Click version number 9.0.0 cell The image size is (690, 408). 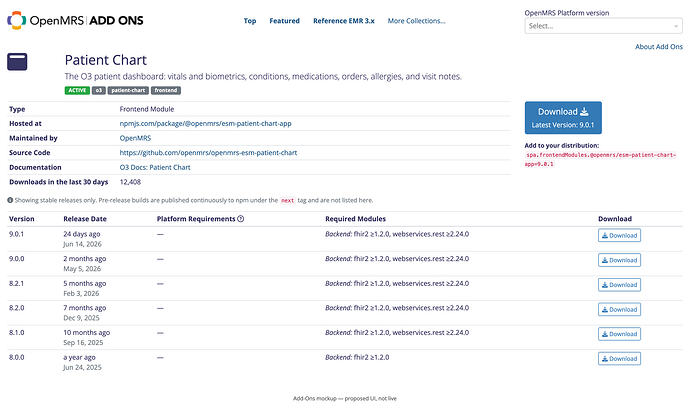pyautogui.click(x=16, y=259)
